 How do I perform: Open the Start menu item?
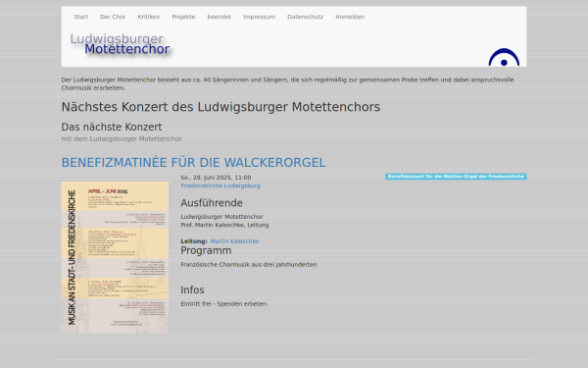80,17
